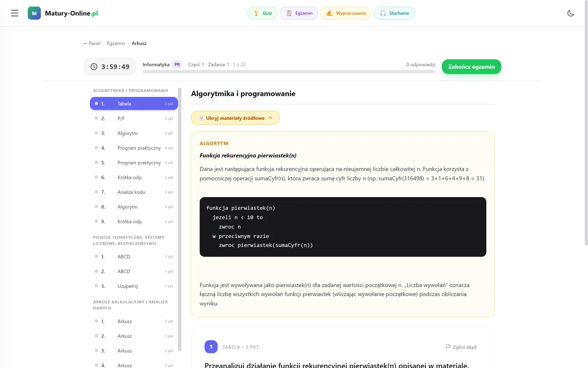Select task 1 Tabela in sidebar
The image size is (588, 368).
134,103
